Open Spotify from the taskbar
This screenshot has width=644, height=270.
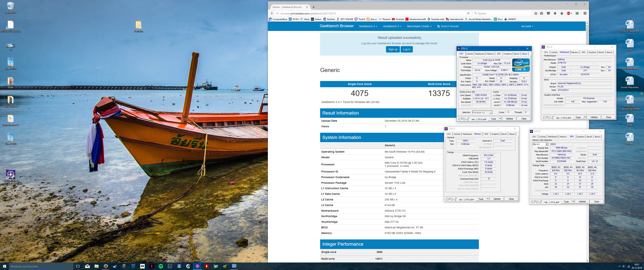pos(161,266)
